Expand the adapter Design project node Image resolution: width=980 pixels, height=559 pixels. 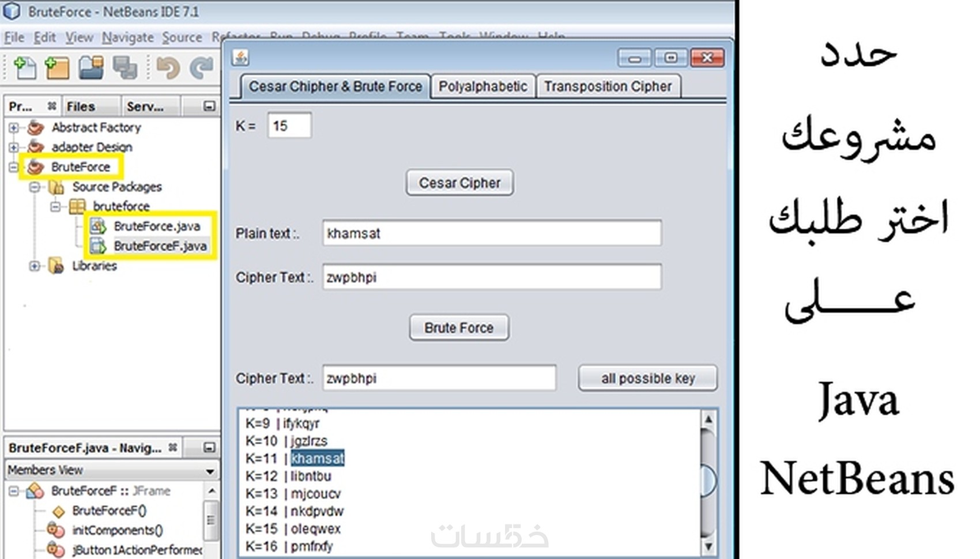(14, 147)
